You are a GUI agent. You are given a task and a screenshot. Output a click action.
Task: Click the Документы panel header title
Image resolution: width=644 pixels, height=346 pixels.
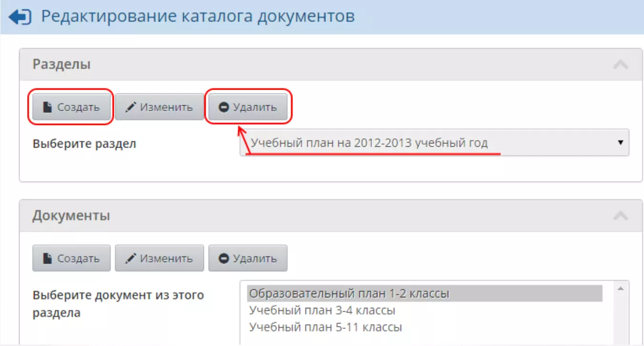71,215
